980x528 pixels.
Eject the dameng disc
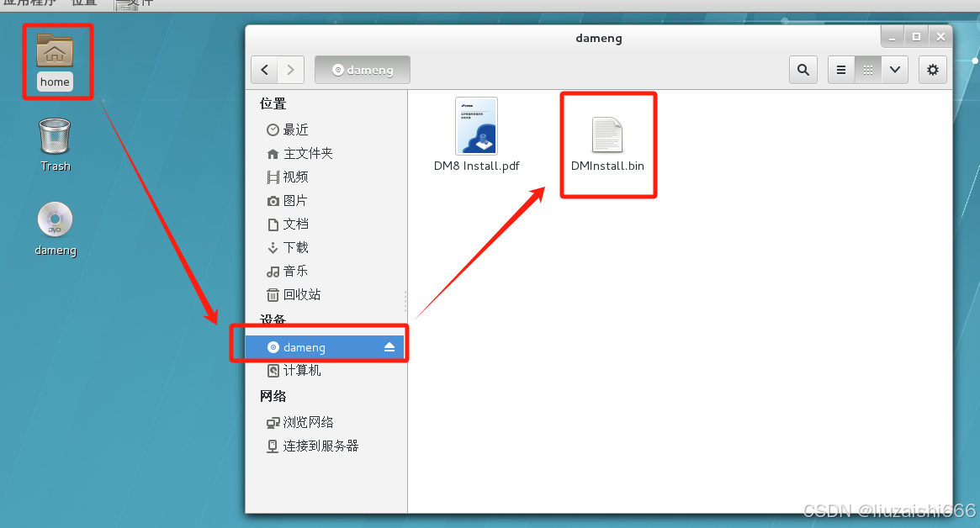coord(389,346)
